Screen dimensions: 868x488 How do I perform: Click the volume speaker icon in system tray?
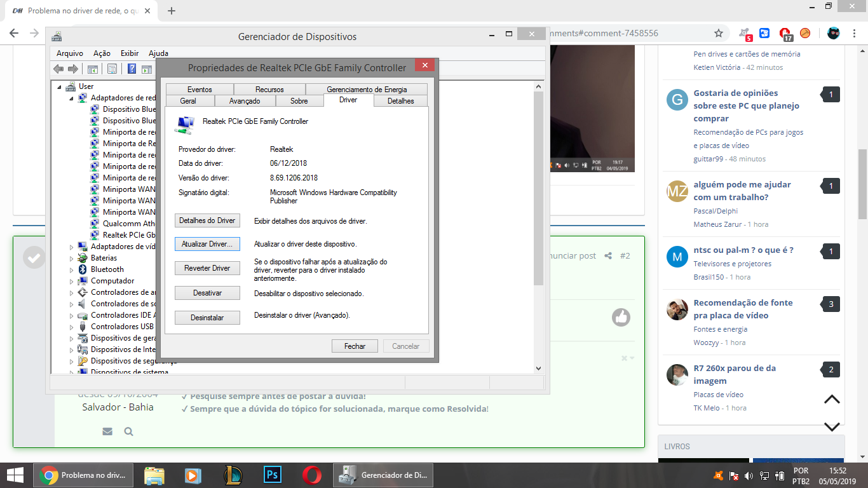click(748, 475)
